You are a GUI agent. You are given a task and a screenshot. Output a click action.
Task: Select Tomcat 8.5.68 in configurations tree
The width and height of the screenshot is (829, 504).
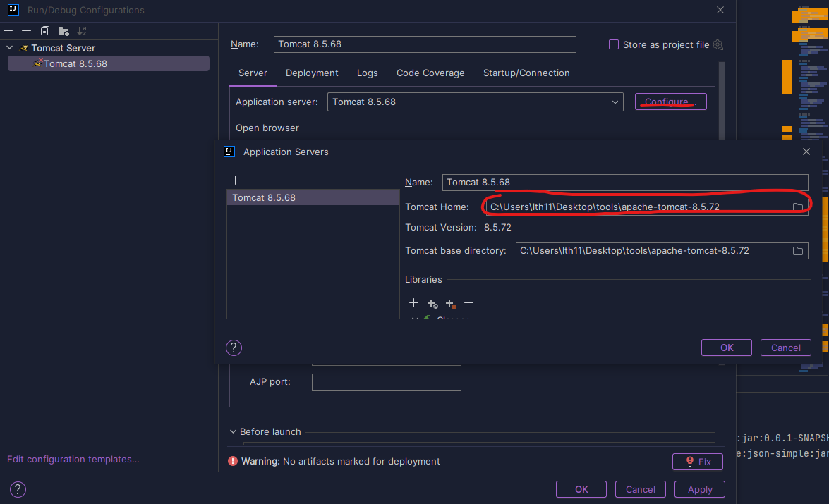click(109, 63)
